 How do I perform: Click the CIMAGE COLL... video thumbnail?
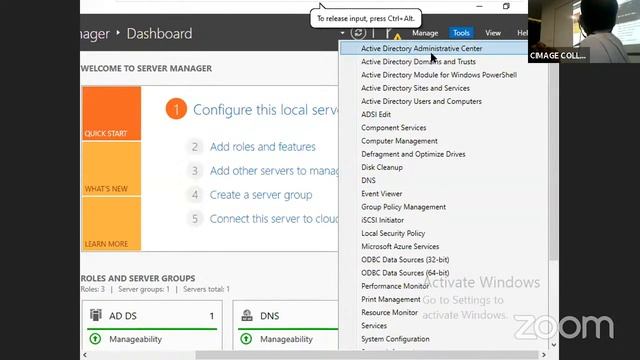584,31
